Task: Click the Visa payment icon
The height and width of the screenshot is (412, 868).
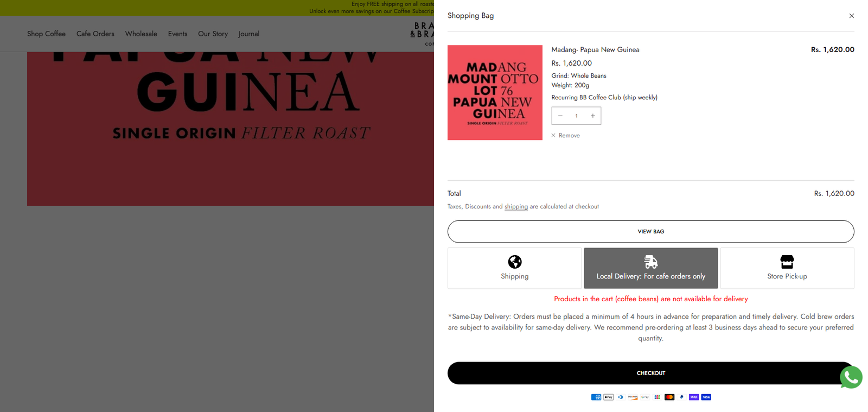Action: click(706, 397)
